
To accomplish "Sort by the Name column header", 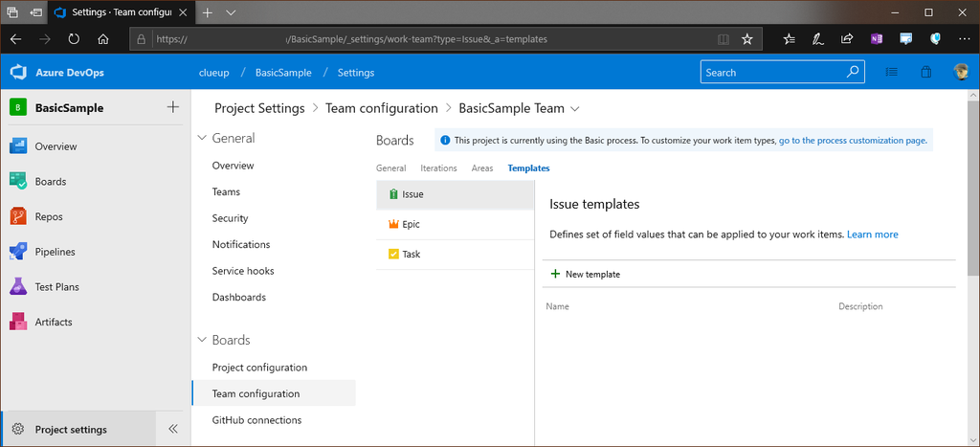I will (x=558, y=306).
